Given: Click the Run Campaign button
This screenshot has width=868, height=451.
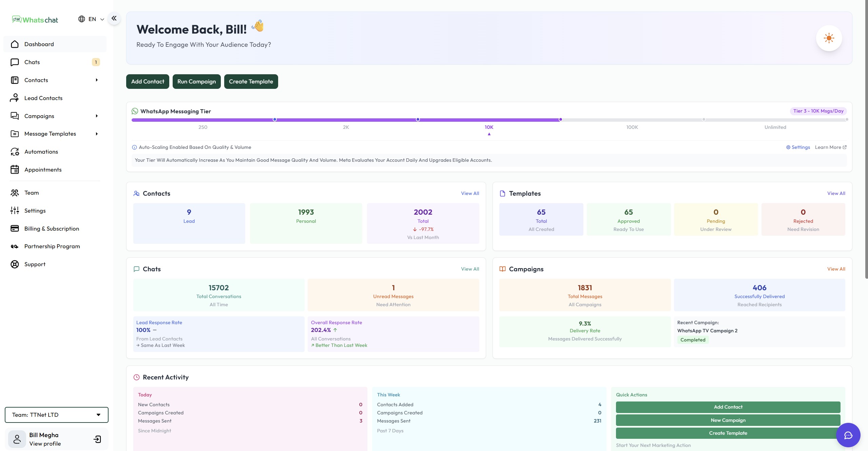Looking at the screenshot, I should (x=196, y=81).
